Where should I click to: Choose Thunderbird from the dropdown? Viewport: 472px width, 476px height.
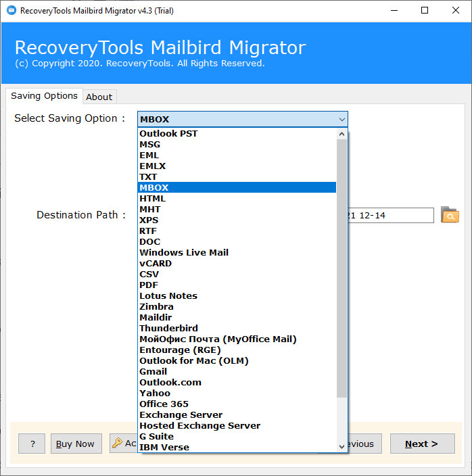click(237, 328)
